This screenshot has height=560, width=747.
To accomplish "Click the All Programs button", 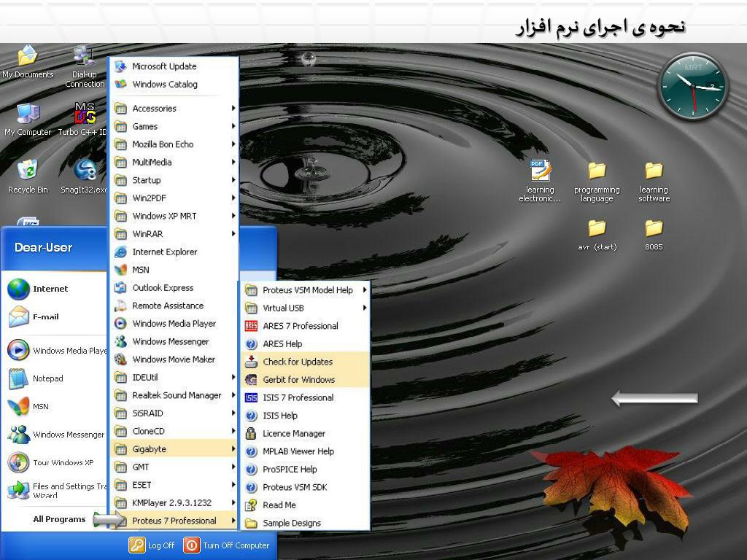I will [x=59, y=519].
